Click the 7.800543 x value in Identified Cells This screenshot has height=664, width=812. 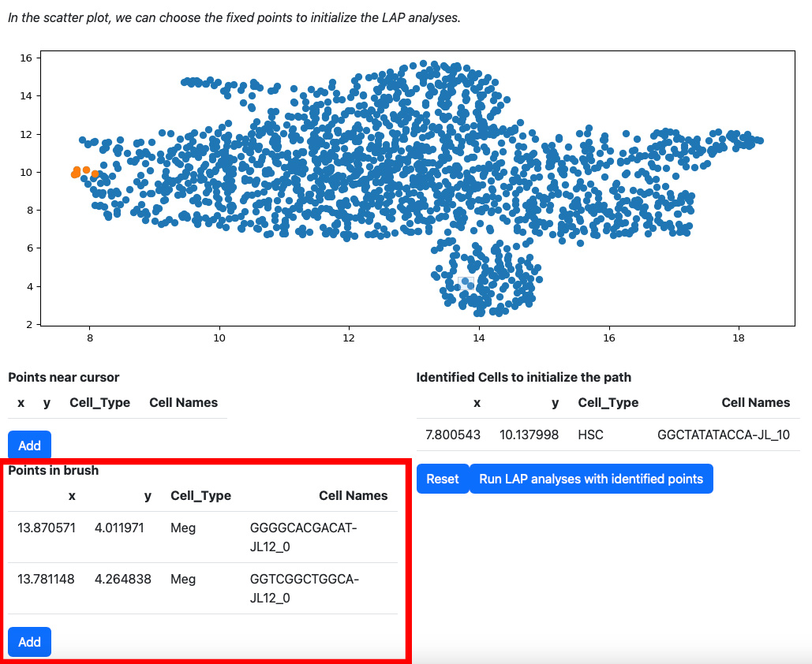point(453,435)
